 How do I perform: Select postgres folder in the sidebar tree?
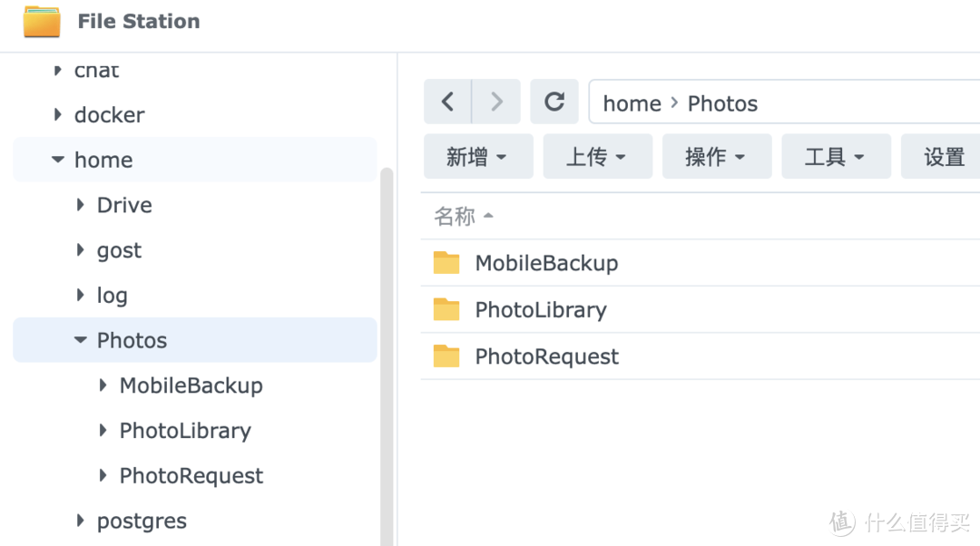click(142, 521)
